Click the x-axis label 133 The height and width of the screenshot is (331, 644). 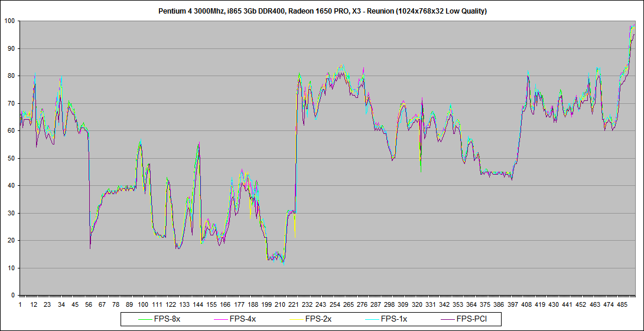(x=184, y=305)
